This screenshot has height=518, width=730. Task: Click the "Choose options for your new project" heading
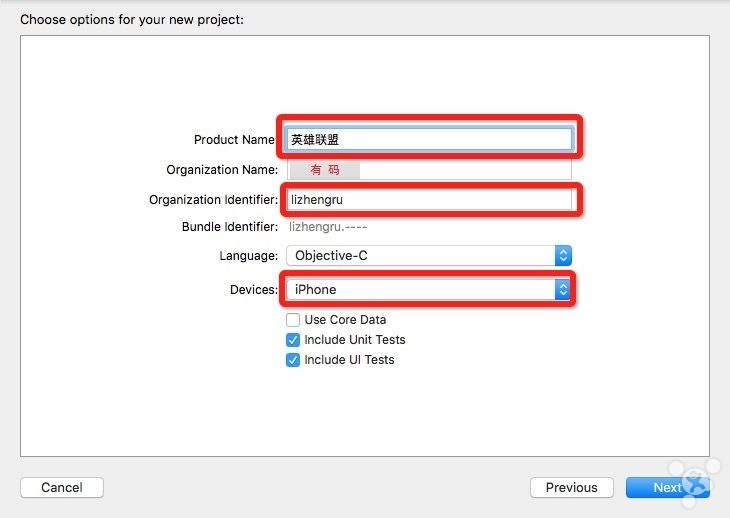(x=131, y=19)
